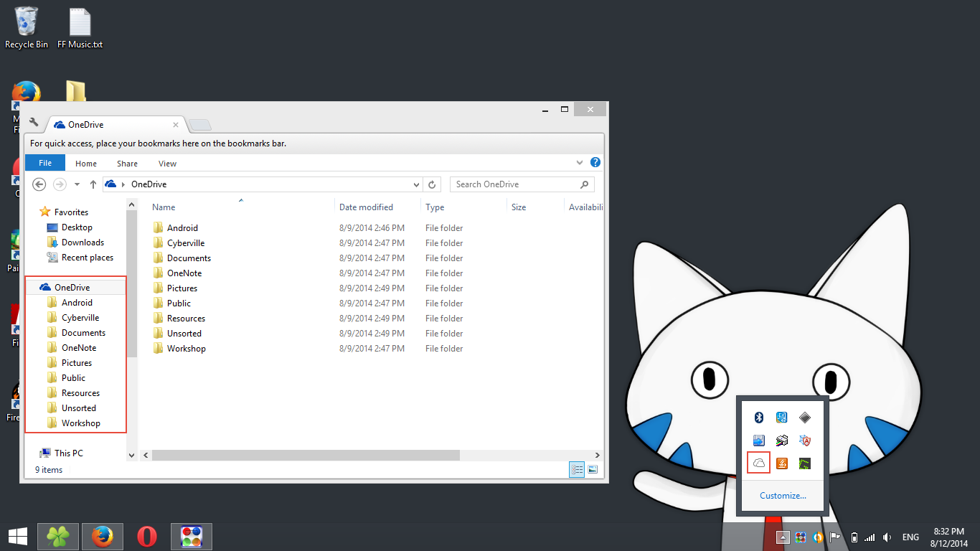Open the File menu
The width and height of the screenshot is (980, 551).
pos(45,163)
